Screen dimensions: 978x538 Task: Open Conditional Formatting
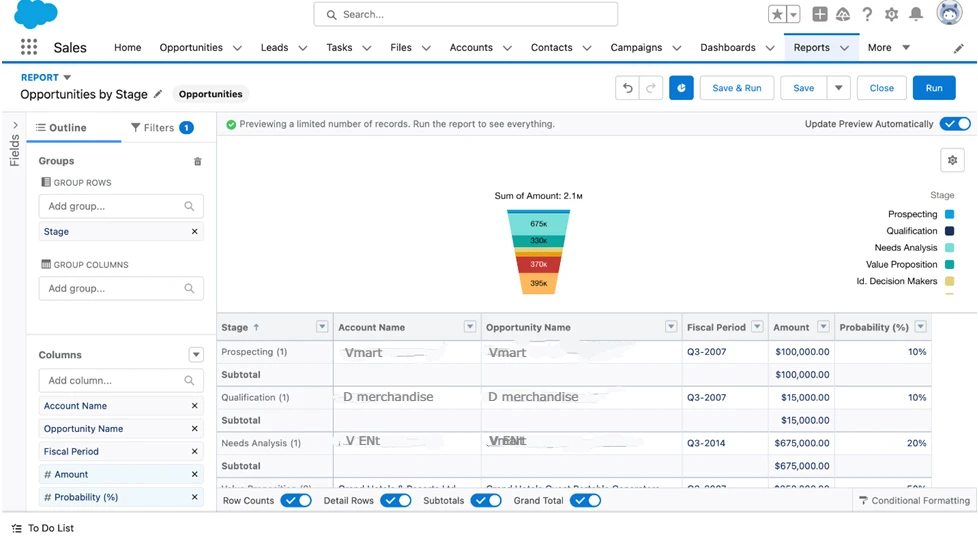click(914, 501)
